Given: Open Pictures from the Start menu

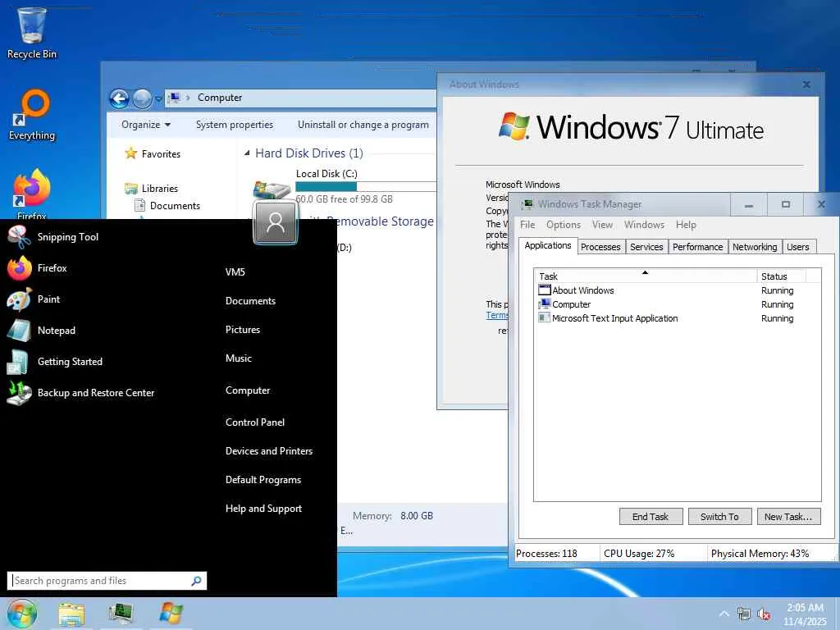Looking at the screenshot, I should pyautogui.click(x=243, y=330).
